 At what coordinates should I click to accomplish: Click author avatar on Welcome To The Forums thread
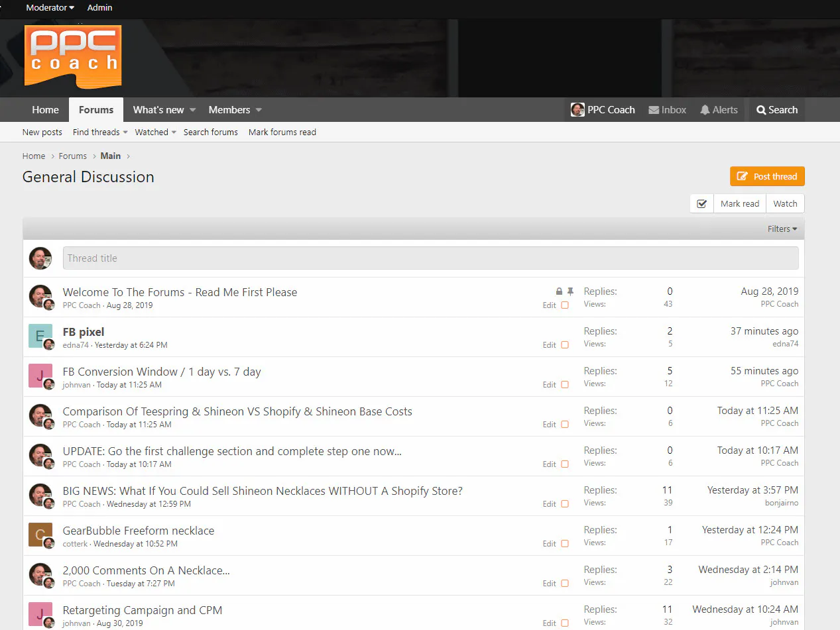[x=40, y=296]
